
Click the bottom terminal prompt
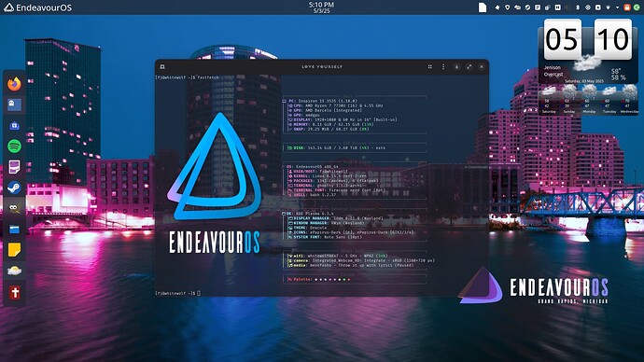178,293
